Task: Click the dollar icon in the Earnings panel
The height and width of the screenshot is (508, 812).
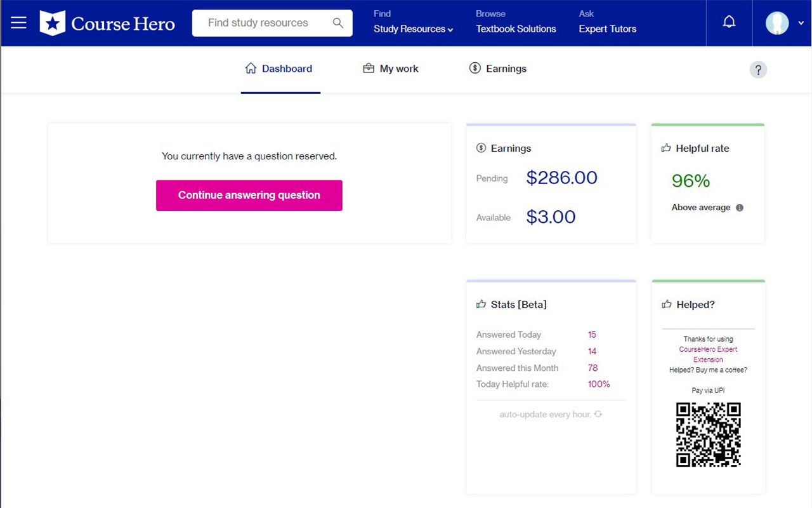Action: click(x=482, y=148)
